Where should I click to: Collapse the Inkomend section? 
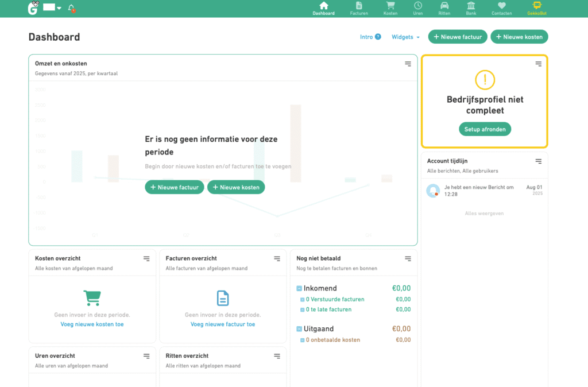tap(299, 288)
